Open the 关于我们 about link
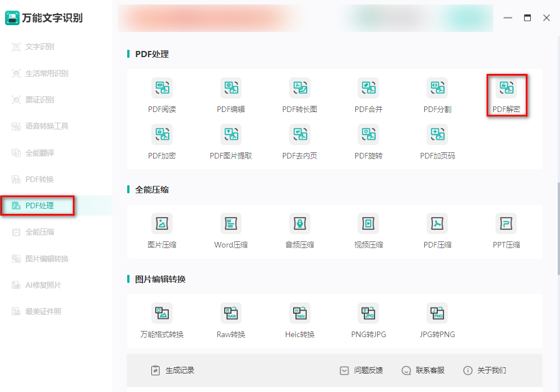 485,371
